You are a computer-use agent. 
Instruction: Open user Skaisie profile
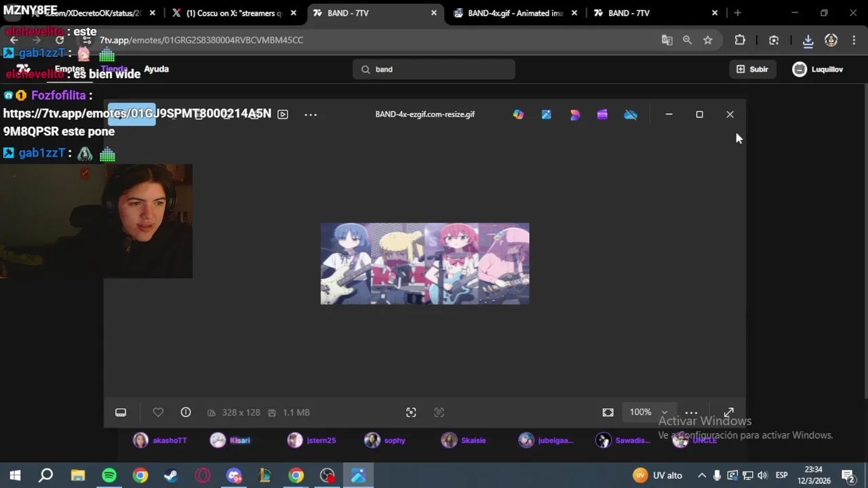click(x=463, y=441)
